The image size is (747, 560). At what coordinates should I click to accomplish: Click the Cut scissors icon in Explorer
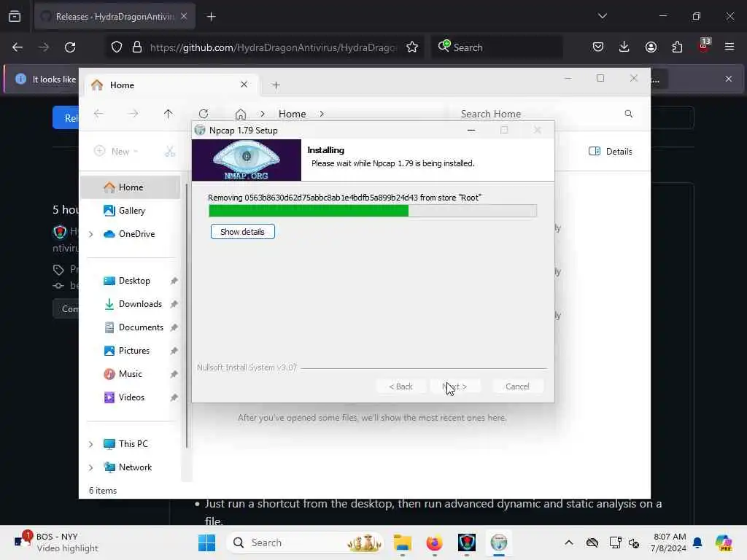pos(170,152)
